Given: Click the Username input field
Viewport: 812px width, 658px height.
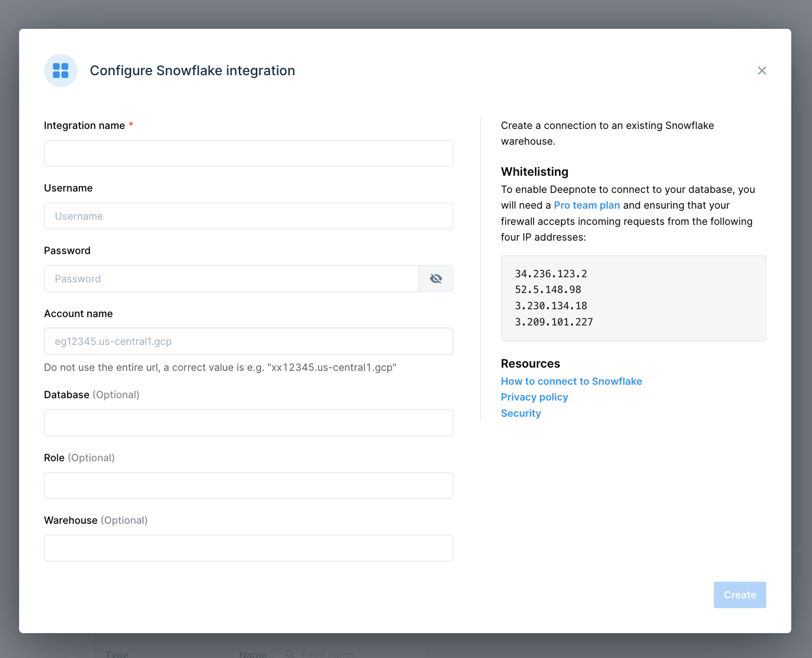Looking at the screenshot, I should [x=248, y=216].
